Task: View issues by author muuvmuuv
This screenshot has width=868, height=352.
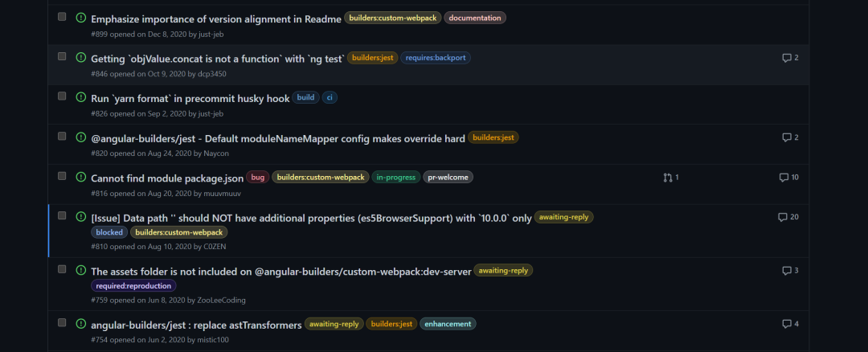Action: point(223,194)
